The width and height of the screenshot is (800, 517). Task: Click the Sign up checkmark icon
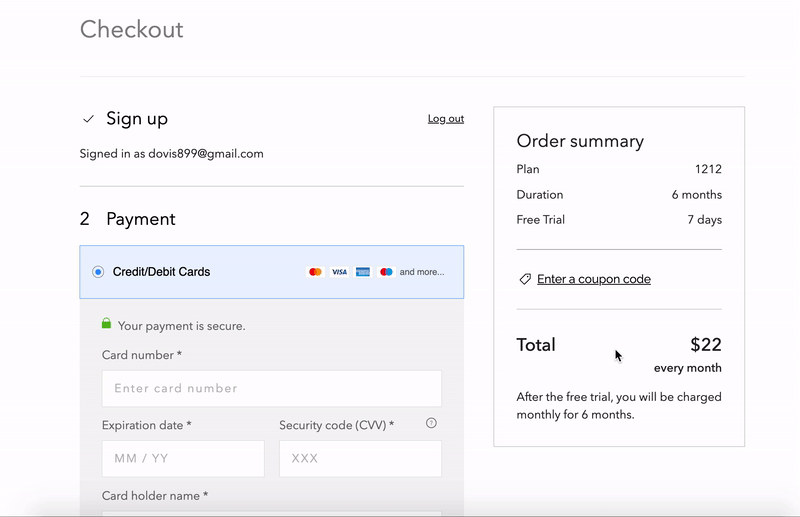(x=88, y=119)
